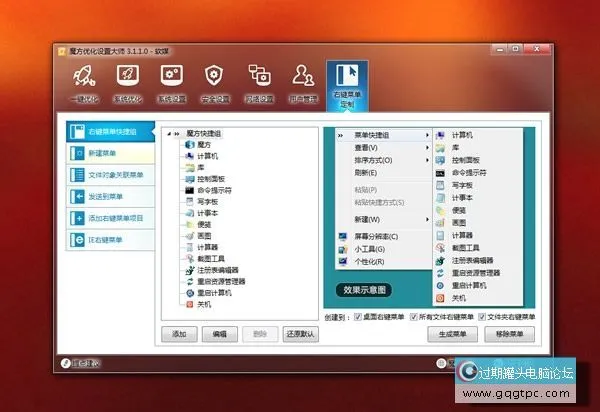This screenshot has height=412, width=600.
Task: Switch to 发送到菜单 in the sidebar
Action: pyautogui.click(x=110, y=197)
